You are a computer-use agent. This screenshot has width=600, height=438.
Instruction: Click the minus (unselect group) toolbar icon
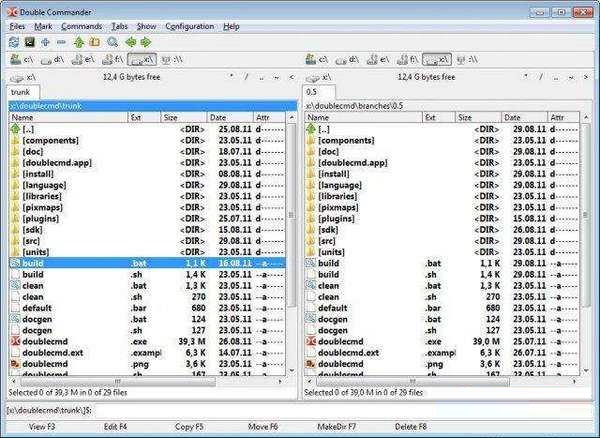61,42
